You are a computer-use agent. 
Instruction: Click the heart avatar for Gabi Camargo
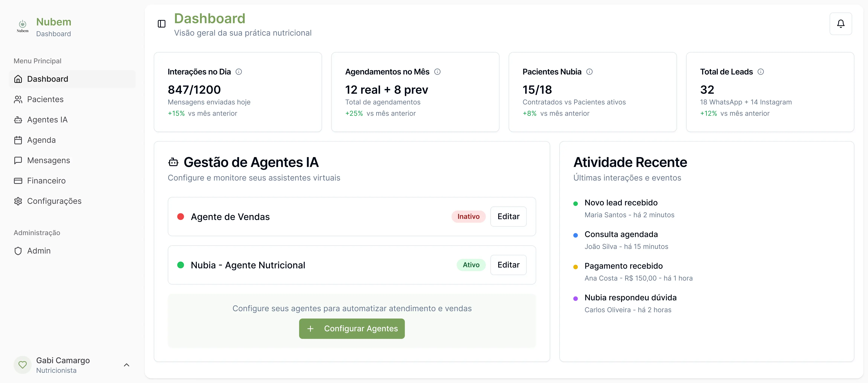click(23, 365)
